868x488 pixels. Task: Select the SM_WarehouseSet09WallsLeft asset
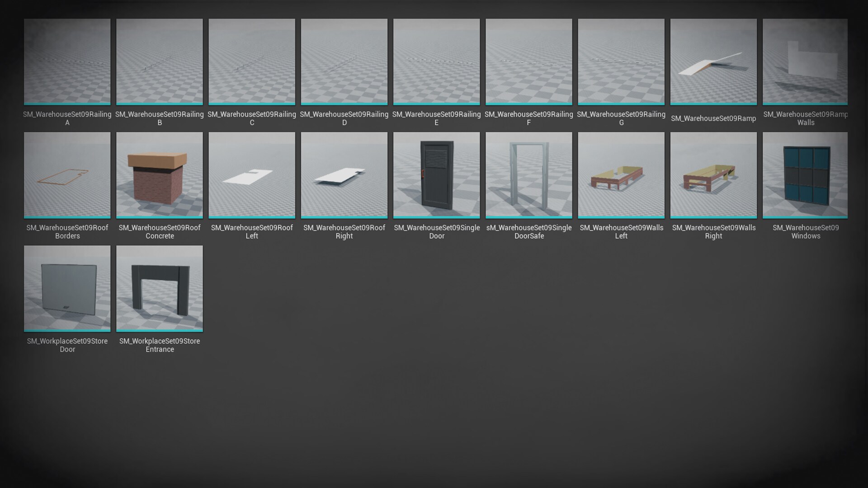(621, 175)
